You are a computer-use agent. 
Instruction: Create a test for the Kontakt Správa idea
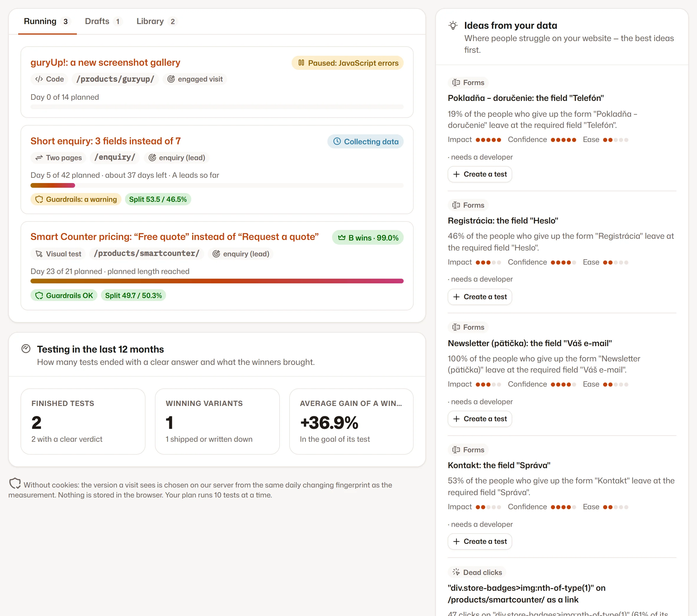click(x=480, y=541)
